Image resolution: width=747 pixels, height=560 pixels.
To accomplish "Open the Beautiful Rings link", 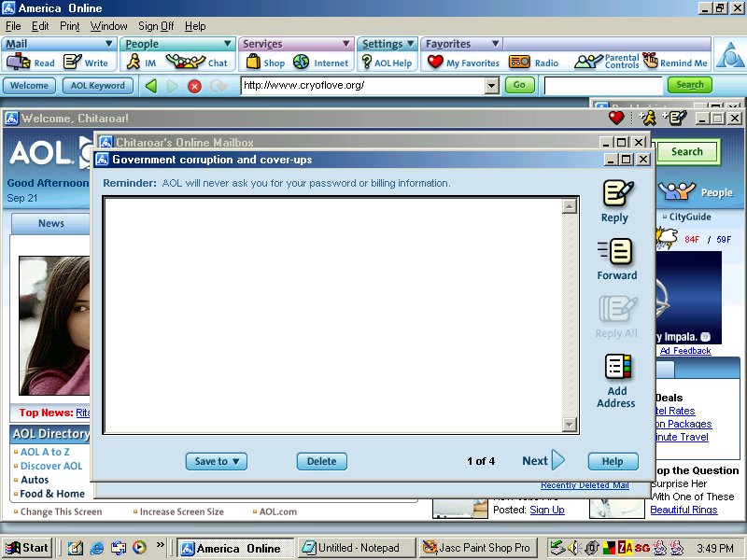I will point(684,510).
